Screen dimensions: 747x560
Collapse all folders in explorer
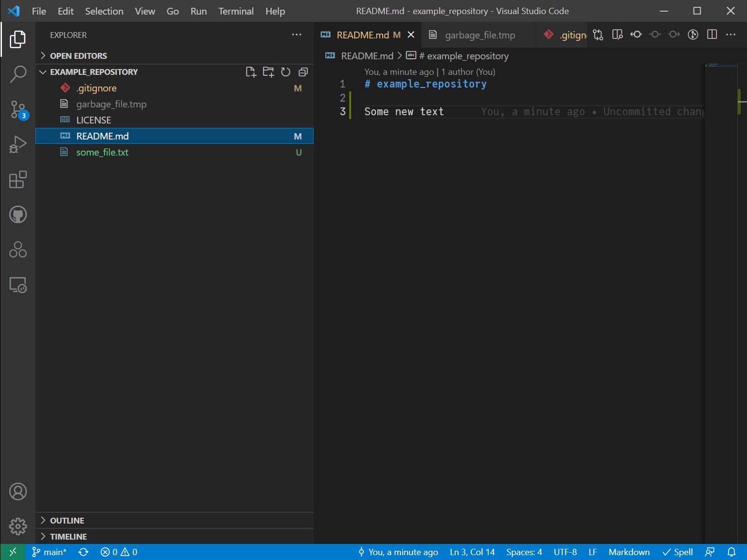(x=303, y=72)
